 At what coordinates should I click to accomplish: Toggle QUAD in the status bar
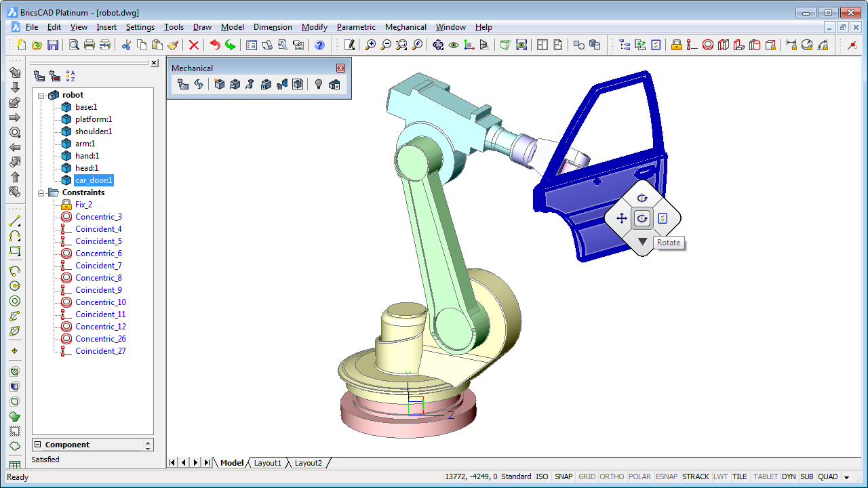(828, 476)
